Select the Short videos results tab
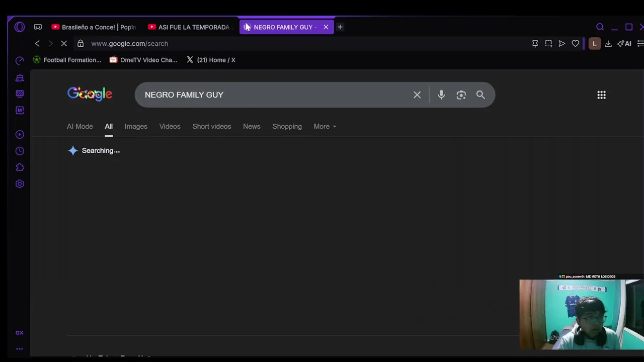The width and height of the screenshot is (644, 362). click(x=212, y=127)
